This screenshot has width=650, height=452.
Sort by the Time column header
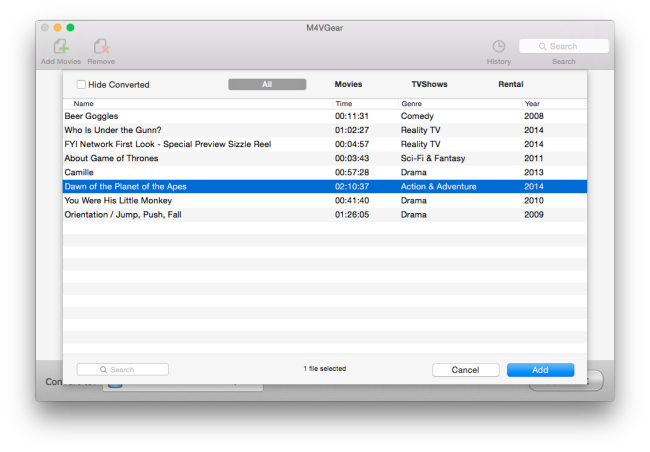click(x=344, y=104)
